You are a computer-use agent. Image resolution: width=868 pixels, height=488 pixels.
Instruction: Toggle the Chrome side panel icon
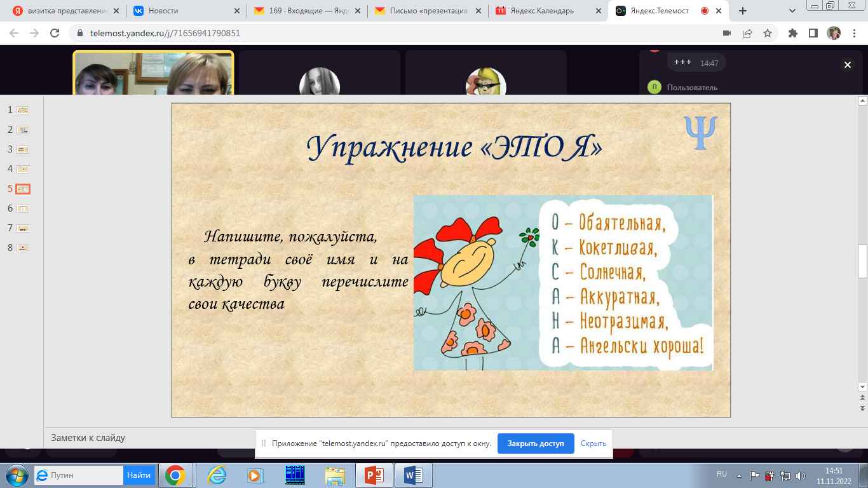click(813, 33)
